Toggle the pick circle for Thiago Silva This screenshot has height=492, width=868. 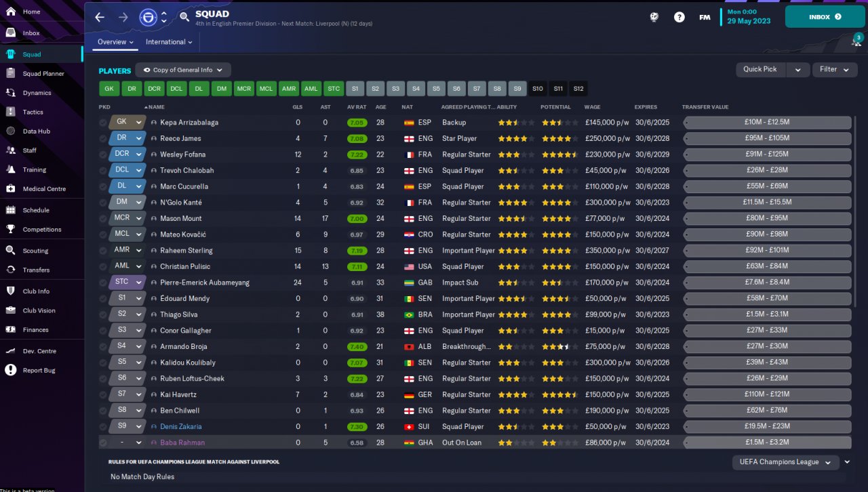click(x=103, y=314)
